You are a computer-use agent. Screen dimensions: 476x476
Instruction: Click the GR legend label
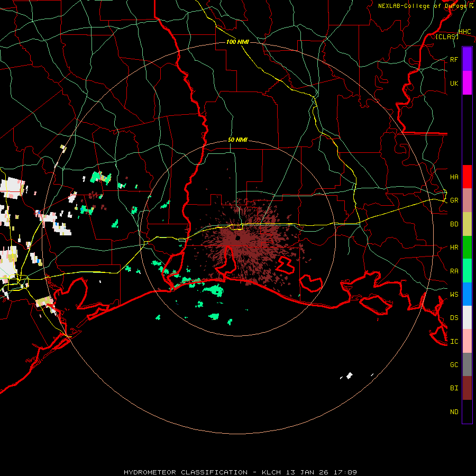click(x=454, y=200)
